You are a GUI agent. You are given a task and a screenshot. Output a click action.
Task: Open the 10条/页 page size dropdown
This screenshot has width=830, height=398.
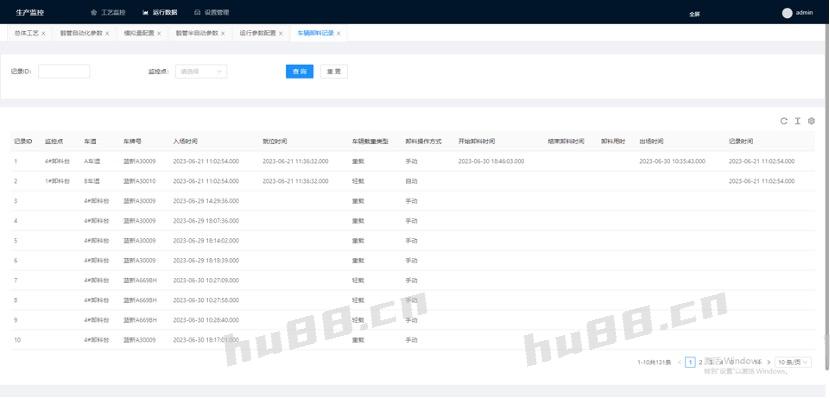pyautogui.click(x=793, y=363)
